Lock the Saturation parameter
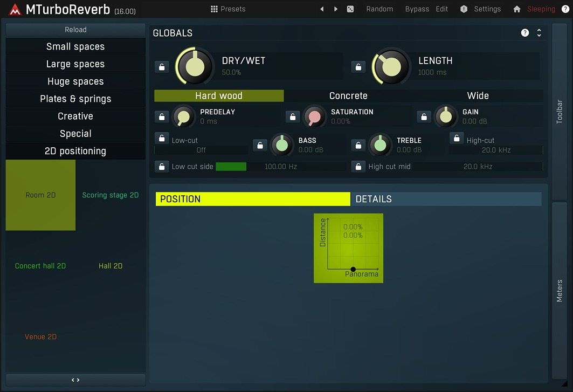The image size is (573, 392). [x=292, y=116]
